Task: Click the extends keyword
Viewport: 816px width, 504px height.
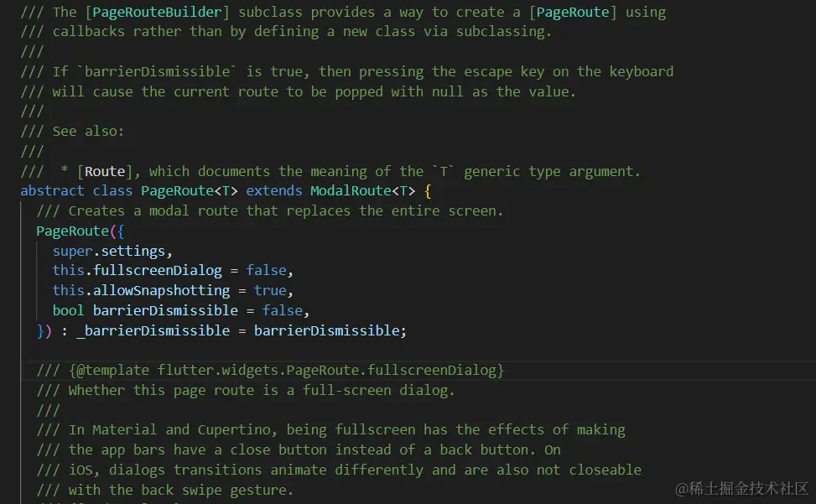Action: [274, 190]
